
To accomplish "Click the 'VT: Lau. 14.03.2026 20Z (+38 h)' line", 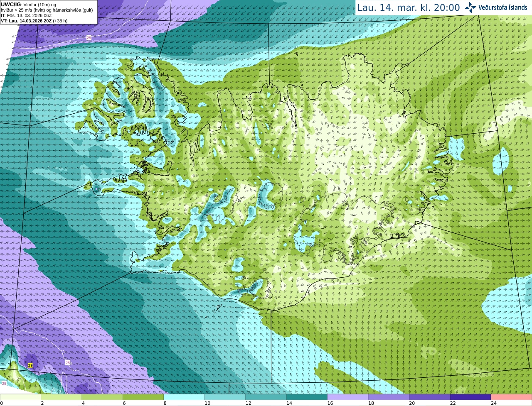I will (34, 21).
